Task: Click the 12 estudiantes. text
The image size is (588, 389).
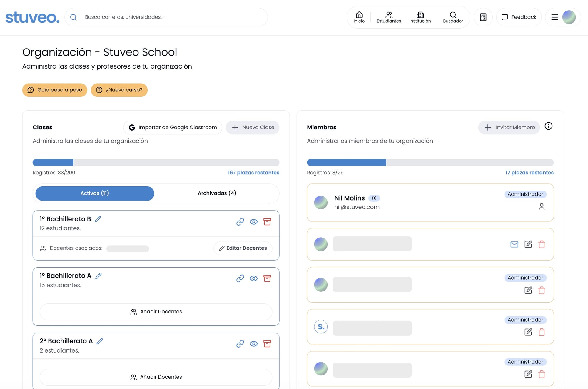Action: [x=60, y=228]
